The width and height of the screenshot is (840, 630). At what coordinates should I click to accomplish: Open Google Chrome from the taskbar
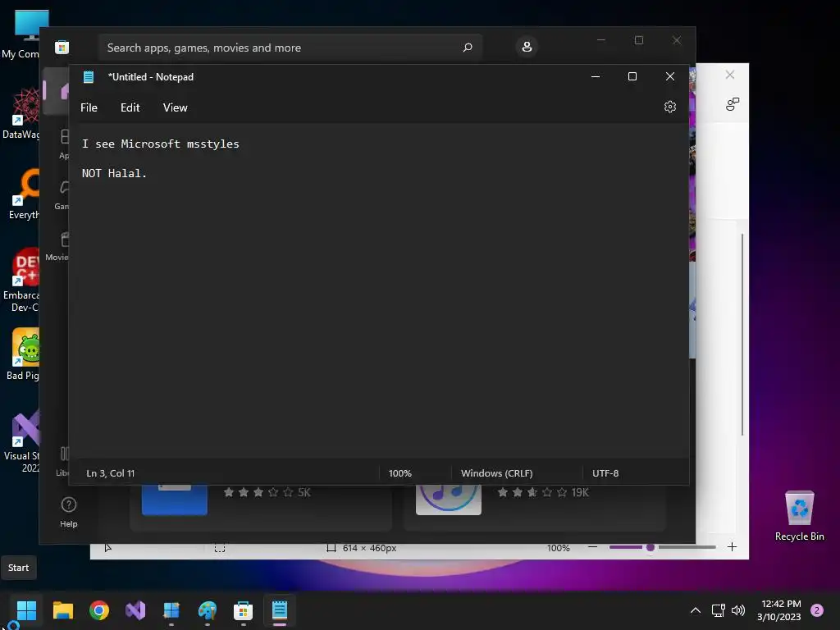coord(99,610)
